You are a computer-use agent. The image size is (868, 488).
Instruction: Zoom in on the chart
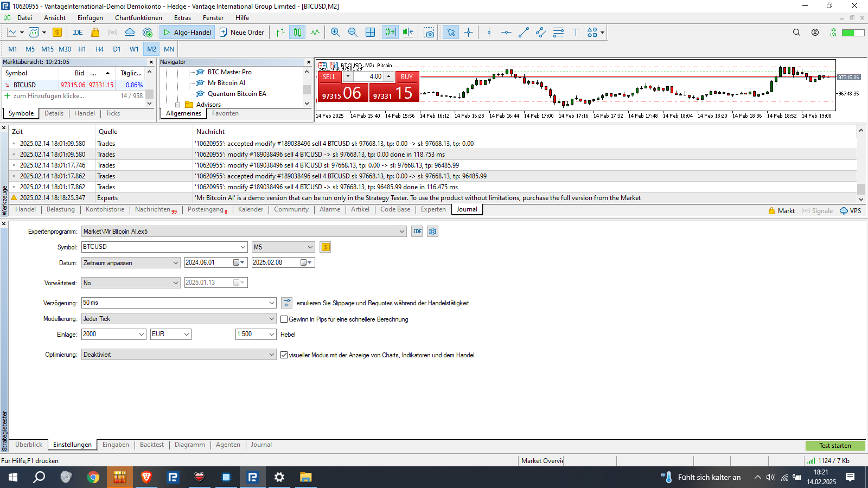pos(335,33)
